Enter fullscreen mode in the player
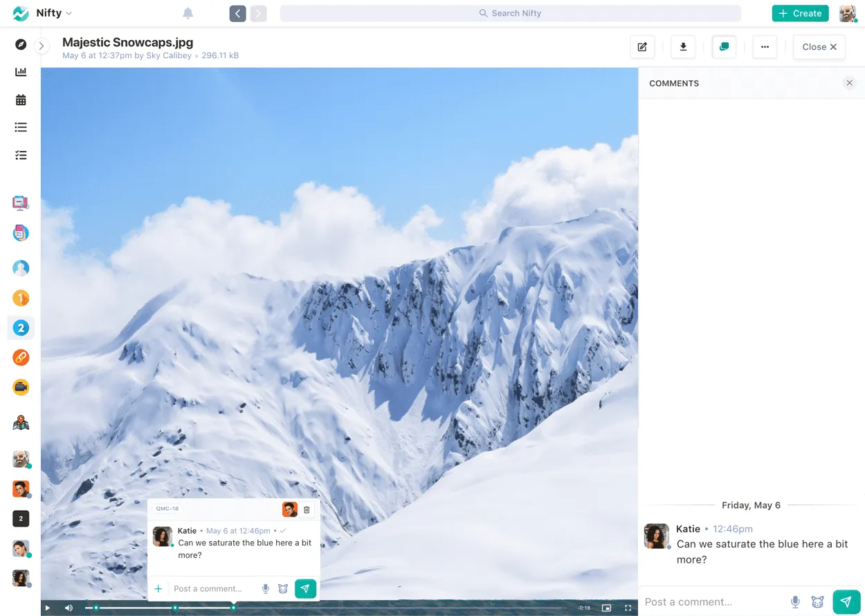This screenshot has height=616, width=865. click(x=628, y=608)
